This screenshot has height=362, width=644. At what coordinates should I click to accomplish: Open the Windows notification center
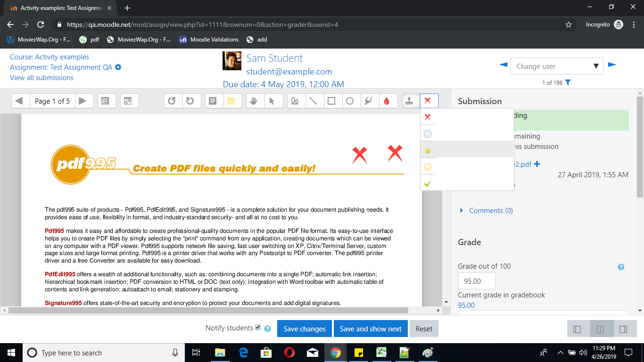pyautogui.click(x=628, y=353)
